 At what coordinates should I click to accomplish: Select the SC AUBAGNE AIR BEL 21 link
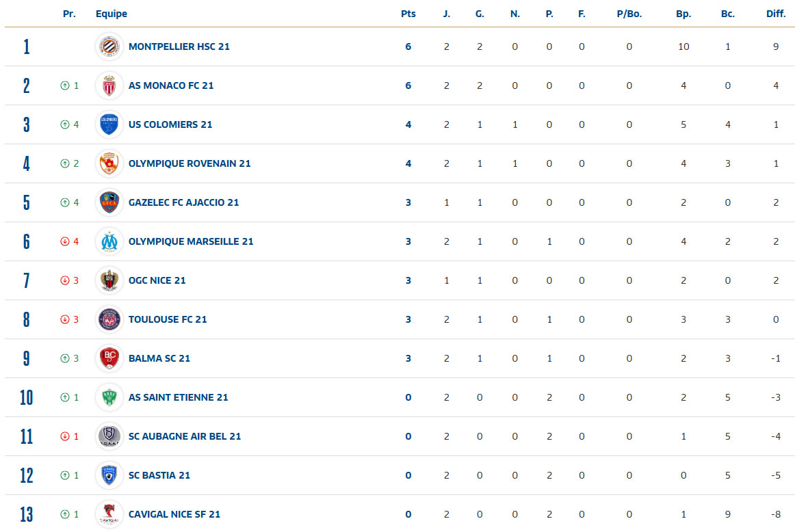tap(185, 436)
